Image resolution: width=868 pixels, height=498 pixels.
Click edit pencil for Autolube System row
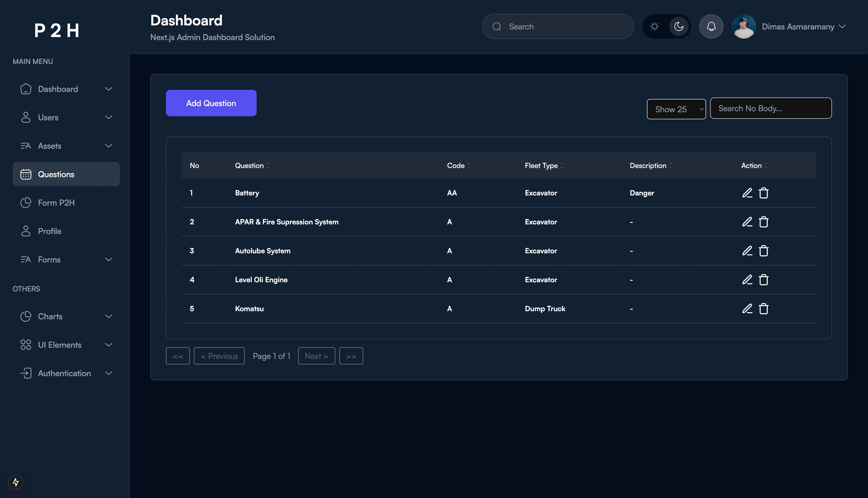(747, 251)
